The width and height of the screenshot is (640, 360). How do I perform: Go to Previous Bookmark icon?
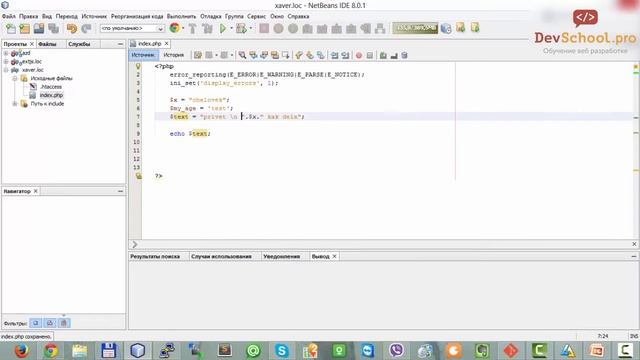point(299,55)
